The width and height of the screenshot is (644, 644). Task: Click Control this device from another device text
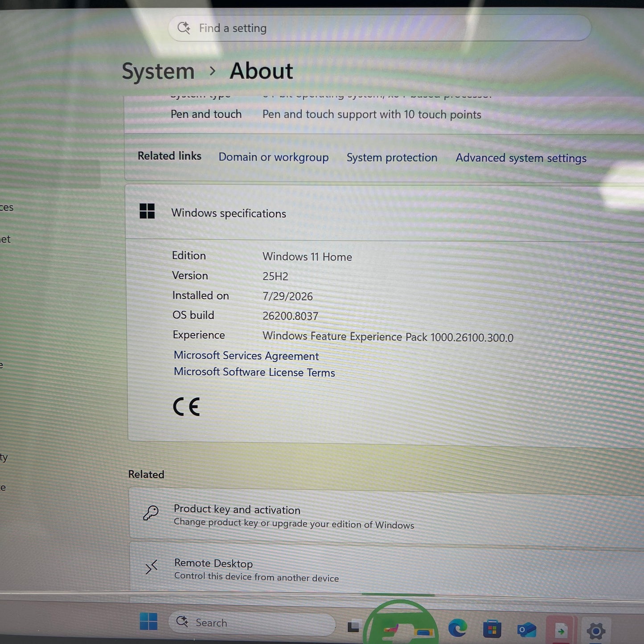[256, 577]
